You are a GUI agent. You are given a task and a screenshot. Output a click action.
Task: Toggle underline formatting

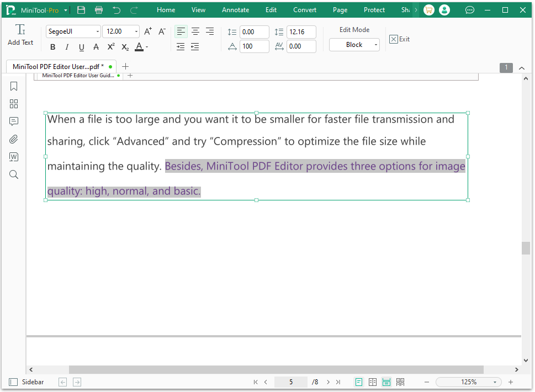pyautogui.click(x=81, y=47)
